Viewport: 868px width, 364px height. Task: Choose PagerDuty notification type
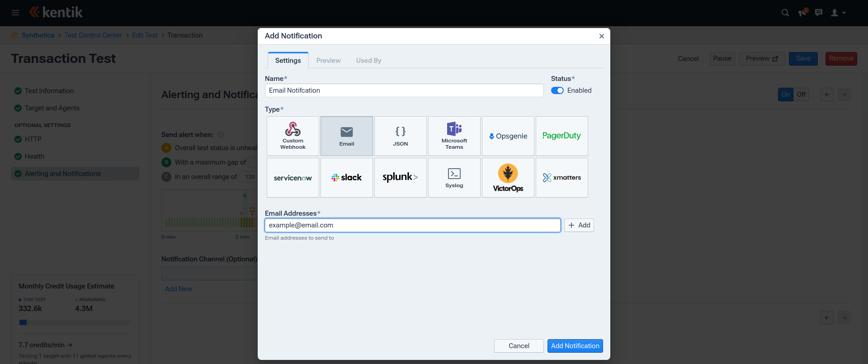[x=562, y=136]
